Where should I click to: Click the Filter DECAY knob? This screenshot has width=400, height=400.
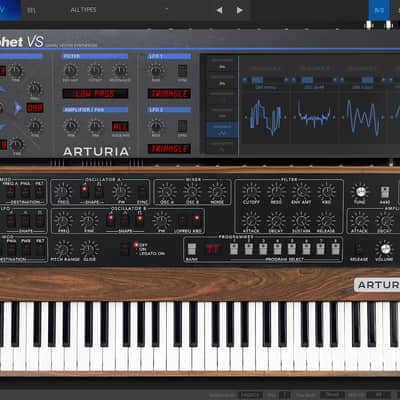pyautogui.click(x=276, y=221)
